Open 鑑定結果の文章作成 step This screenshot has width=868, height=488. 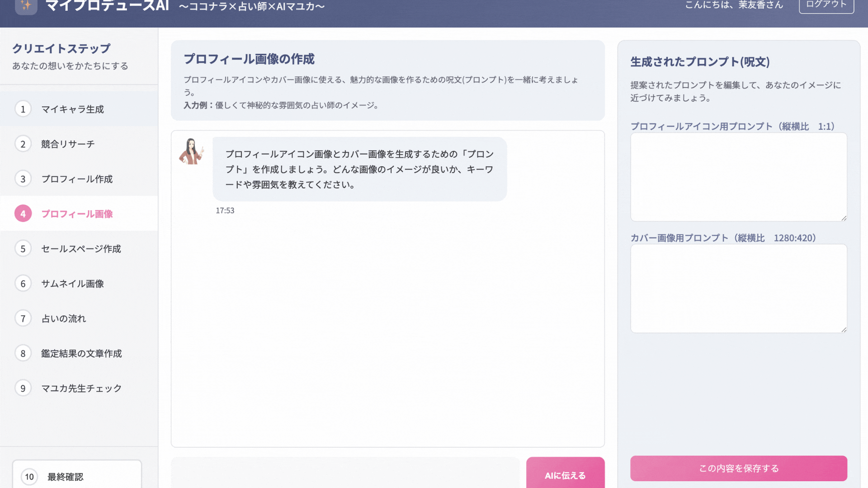click(x=81, y=353)
